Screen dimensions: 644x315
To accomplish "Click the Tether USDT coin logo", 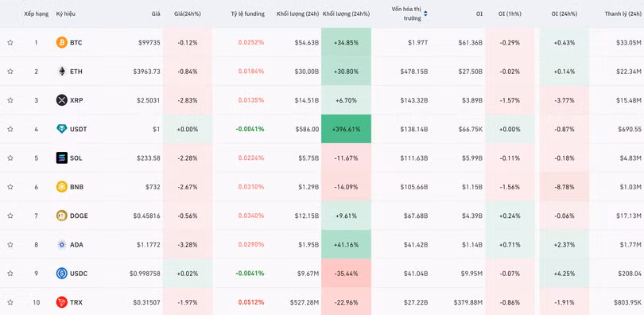I will tap(61, 129).
